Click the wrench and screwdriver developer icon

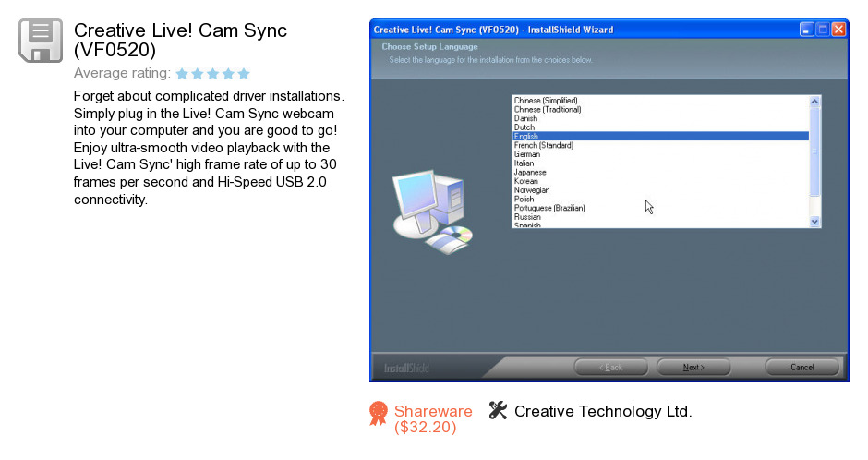(498, 410)
